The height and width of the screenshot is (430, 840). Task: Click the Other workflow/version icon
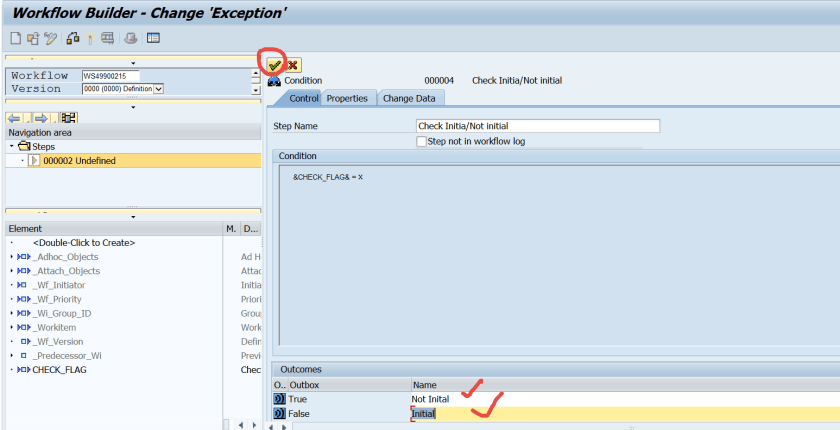point(33,38)
